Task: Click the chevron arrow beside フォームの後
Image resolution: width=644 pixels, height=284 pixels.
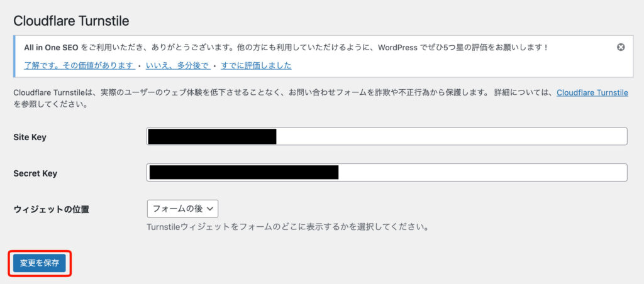Action: pos(210,209)
